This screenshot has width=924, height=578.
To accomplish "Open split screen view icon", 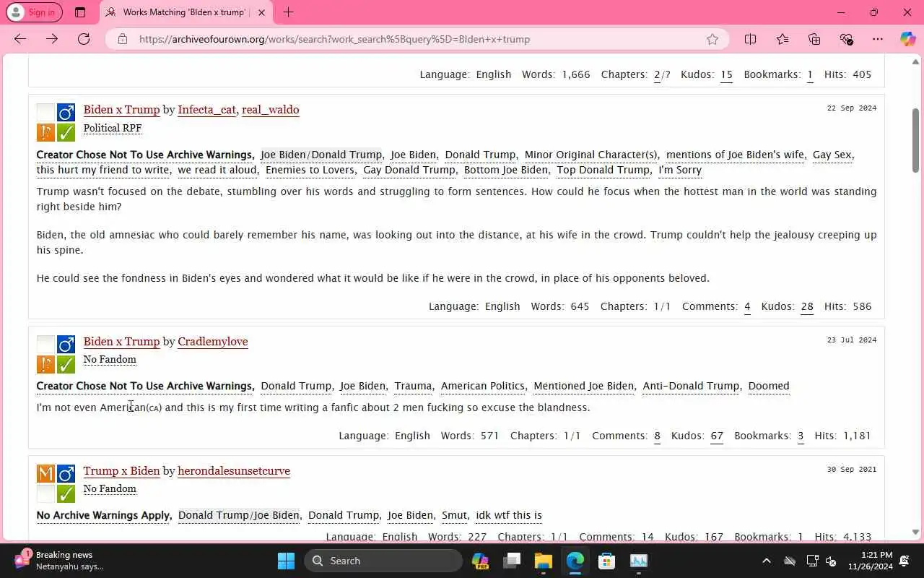I will 750,39.
